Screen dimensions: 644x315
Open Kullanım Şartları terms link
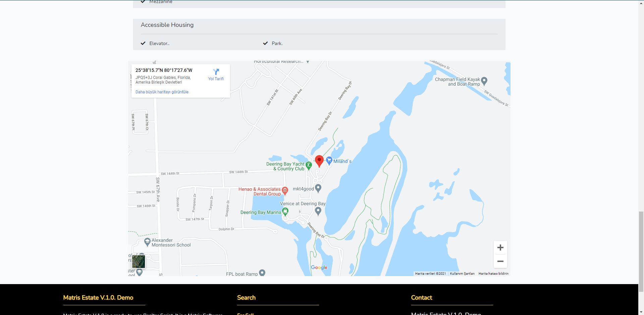(462, 274)
